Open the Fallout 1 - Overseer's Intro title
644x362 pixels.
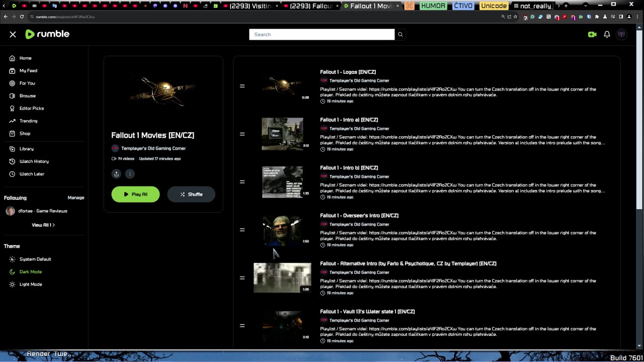pos(359,215)
